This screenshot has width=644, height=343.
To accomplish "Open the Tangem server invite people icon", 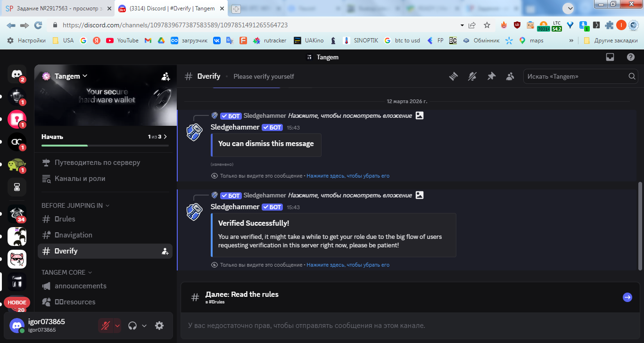I will 165,76.
